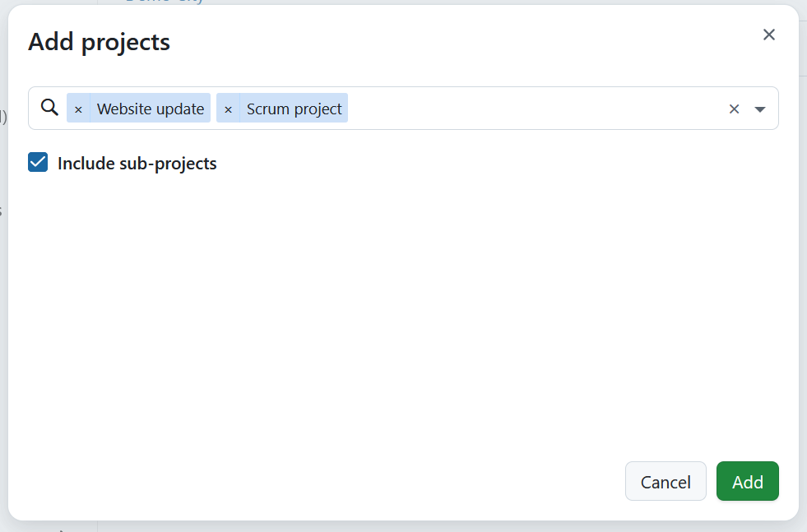Clear all selected projects with the X icon
This screenshot has width=807, height=532.
[733, 108]
